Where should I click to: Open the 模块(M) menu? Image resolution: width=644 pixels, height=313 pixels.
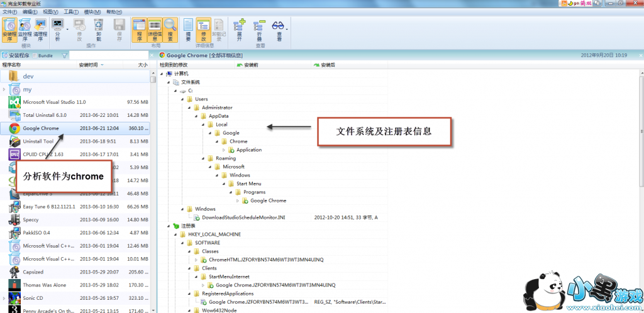(x=92, y=11)
